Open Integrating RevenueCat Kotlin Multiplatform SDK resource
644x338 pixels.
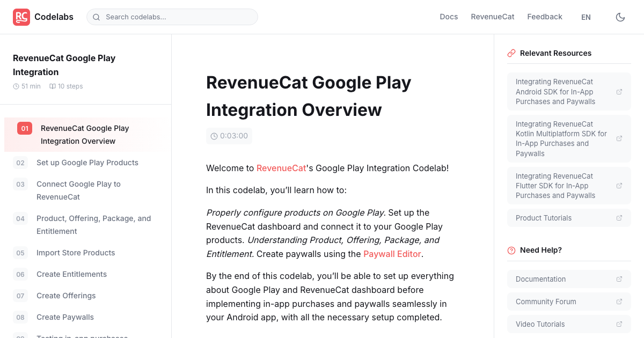(569, 138)
